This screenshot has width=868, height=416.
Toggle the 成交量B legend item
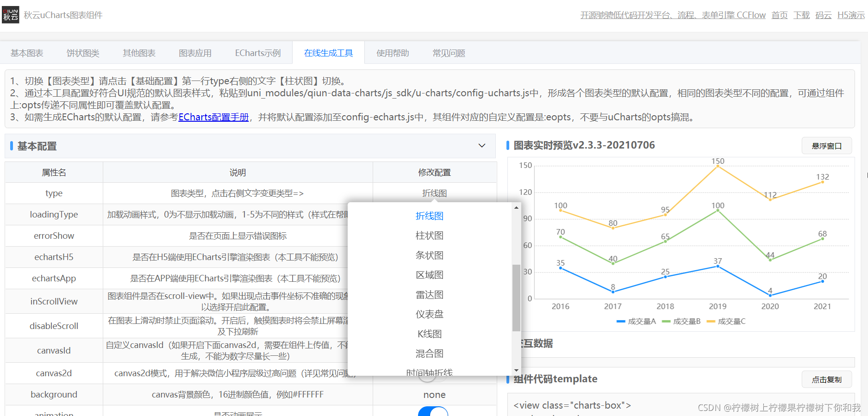click(x=681, y=321)
